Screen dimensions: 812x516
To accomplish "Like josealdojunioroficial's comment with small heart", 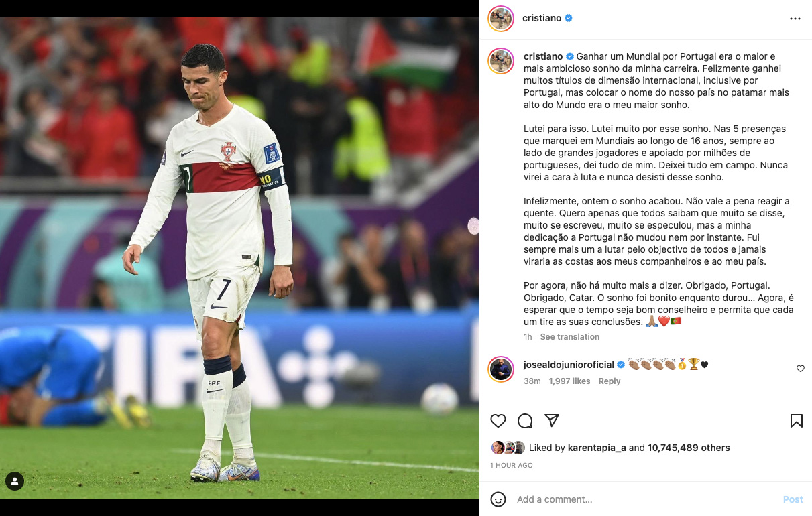I will click(x=800, y=369).
